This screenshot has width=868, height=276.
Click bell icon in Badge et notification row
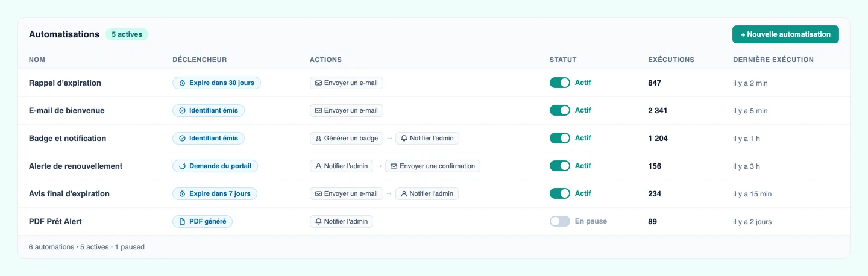pos(404,139)
